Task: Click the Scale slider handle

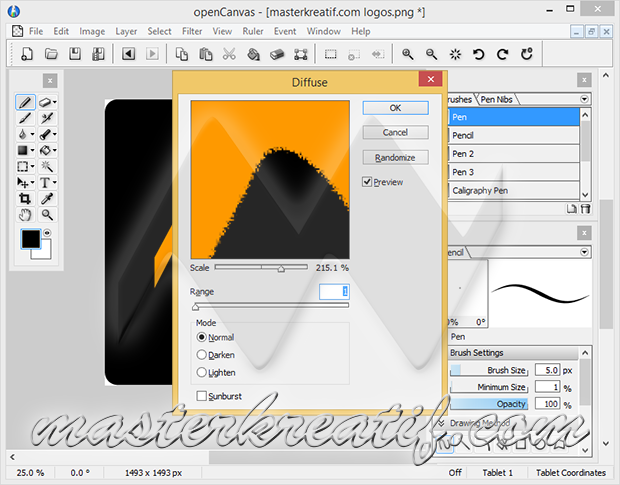Action: 281,268
